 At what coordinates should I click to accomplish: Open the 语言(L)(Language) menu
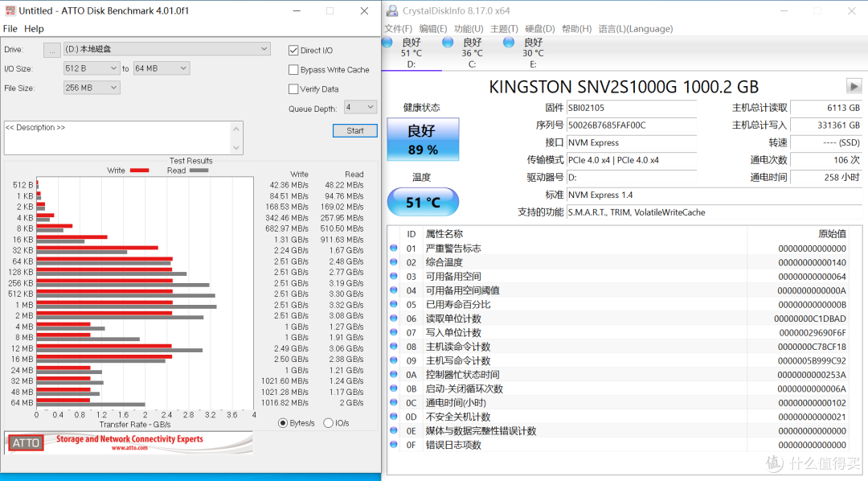pos(636,29)
